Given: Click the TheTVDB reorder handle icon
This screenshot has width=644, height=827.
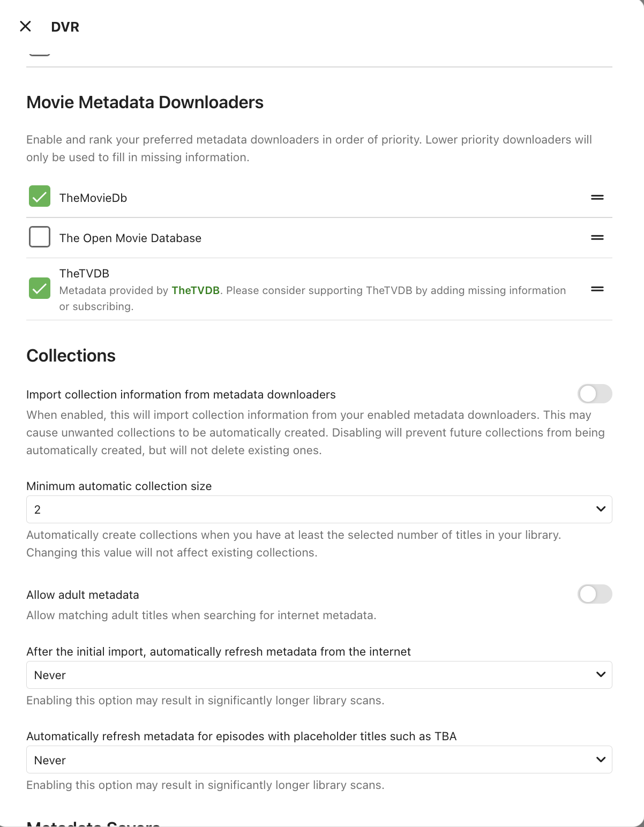Looking at the screenshot, I should [x=597, y=289].
